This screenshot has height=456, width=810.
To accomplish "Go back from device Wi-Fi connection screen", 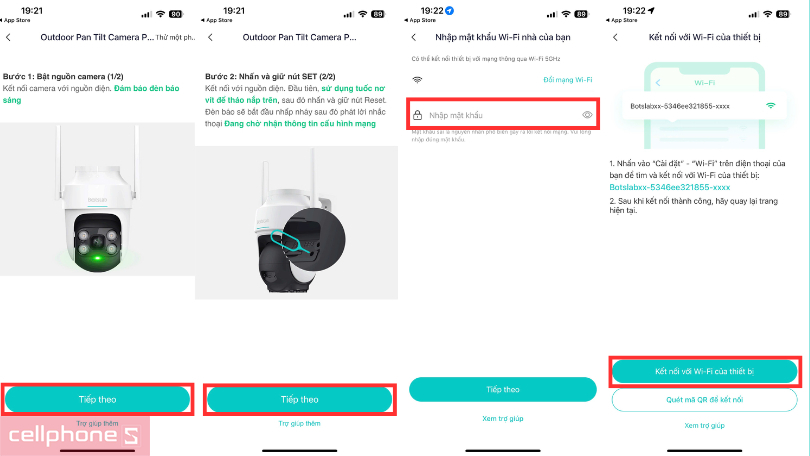I will point(615,37).
